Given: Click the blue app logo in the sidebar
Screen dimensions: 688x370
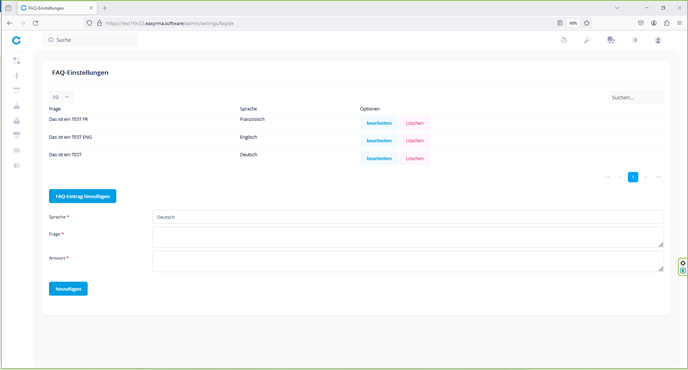Looking at the screenshot, I should (x=16, y=40).
